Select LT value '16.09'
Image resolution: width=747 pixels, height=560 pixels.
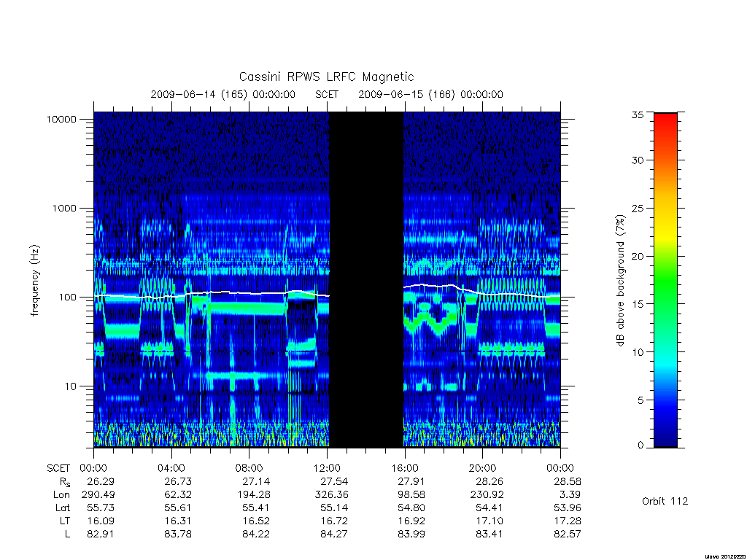point(101,521)
